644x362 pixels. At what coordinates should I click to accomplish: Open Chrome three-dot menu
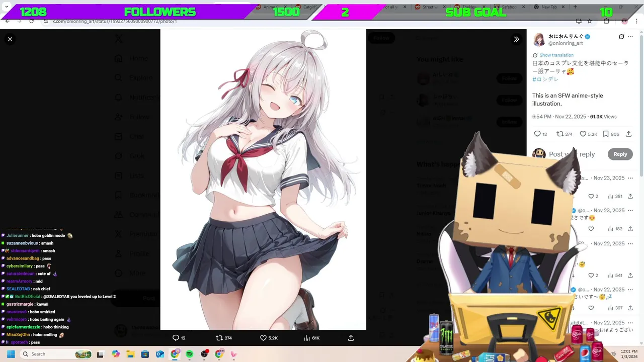[637, 21]
